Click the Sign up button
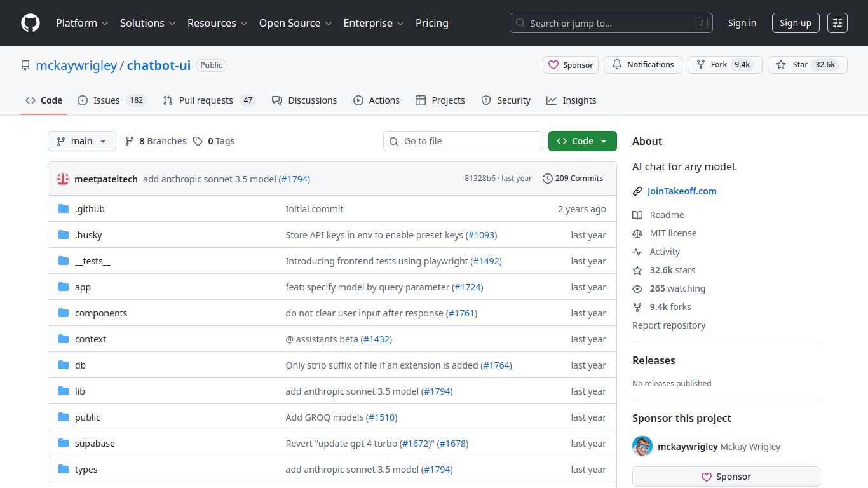The height and width of the screenshot is (488, 868). tap(796, 23)
